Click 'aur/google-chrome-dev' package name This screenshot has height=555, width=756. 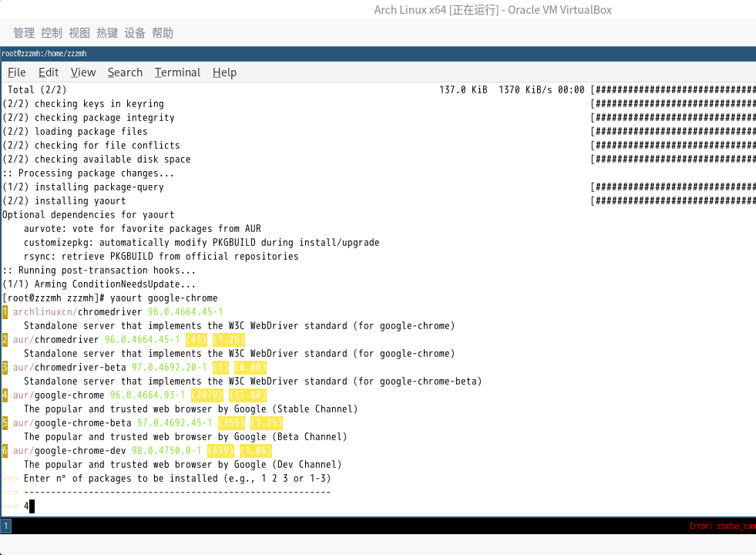click(x=69, y=451)
